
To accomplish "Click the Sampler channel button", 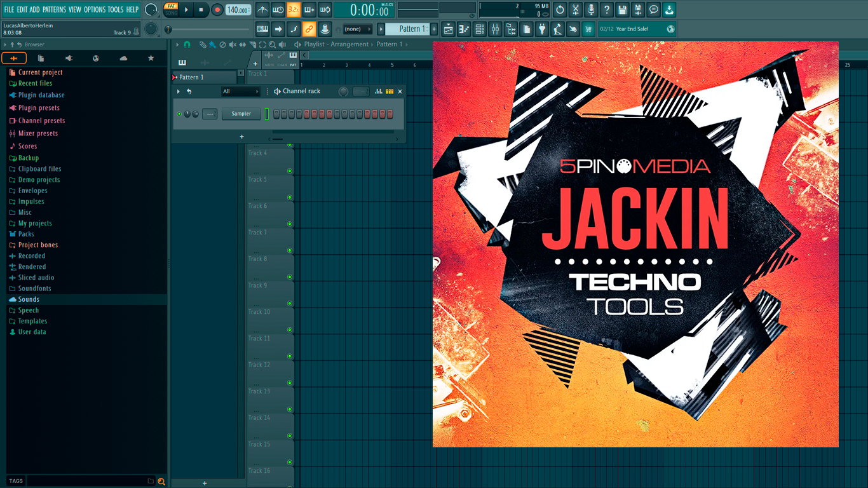I will pos(241,114).
